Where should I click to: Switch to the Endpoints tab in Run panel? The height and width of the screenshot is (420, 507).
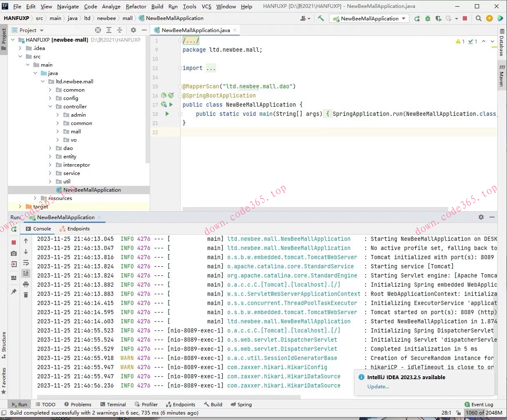pos(75,229)
